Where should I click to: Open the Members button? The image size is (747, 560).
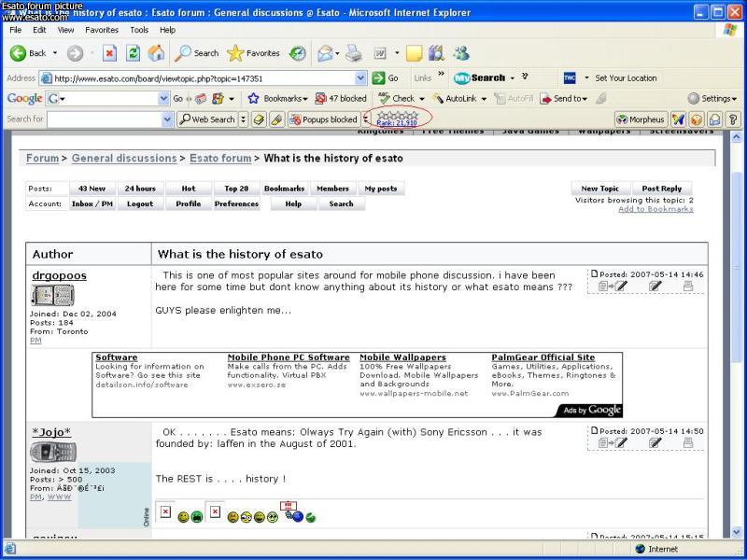point(332,189)
